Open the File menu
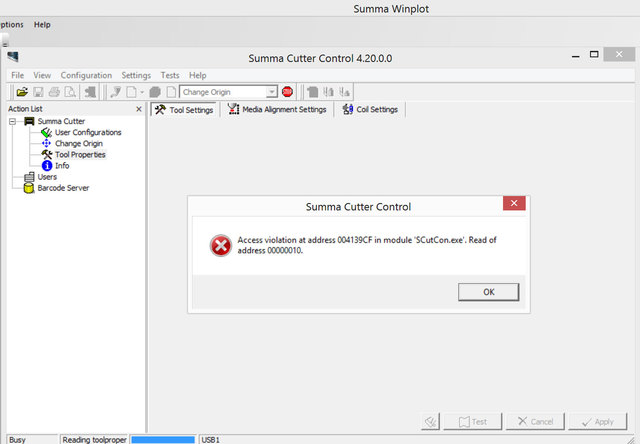The width and height of the screenshot is (640, 444). pyautogui.click(x=18, y=75)
